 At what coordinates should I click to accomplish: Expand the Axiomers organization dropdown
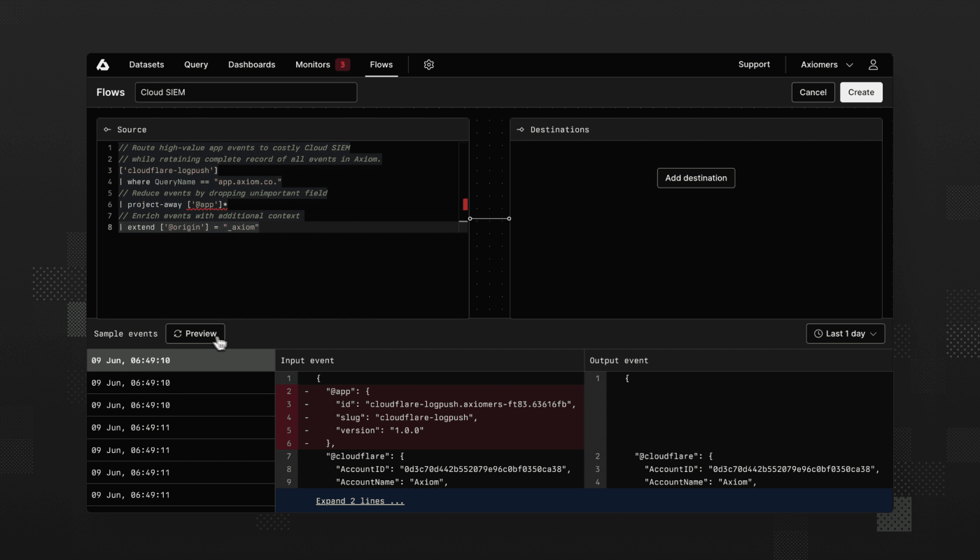click(x=827, y=64)
